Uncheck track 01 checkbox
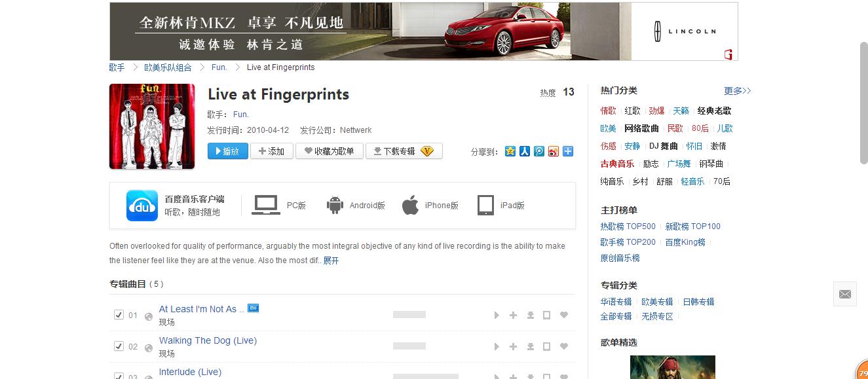Viewport: 868px width, 379px height. (x=119, y=315)
